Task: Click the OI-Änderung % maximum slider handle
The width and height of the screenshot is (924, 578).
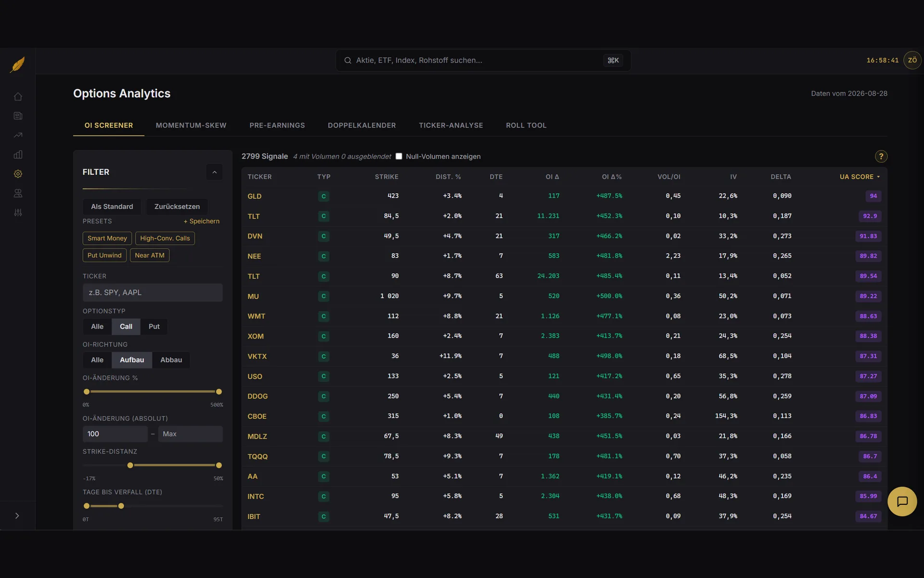Action: 219,392
